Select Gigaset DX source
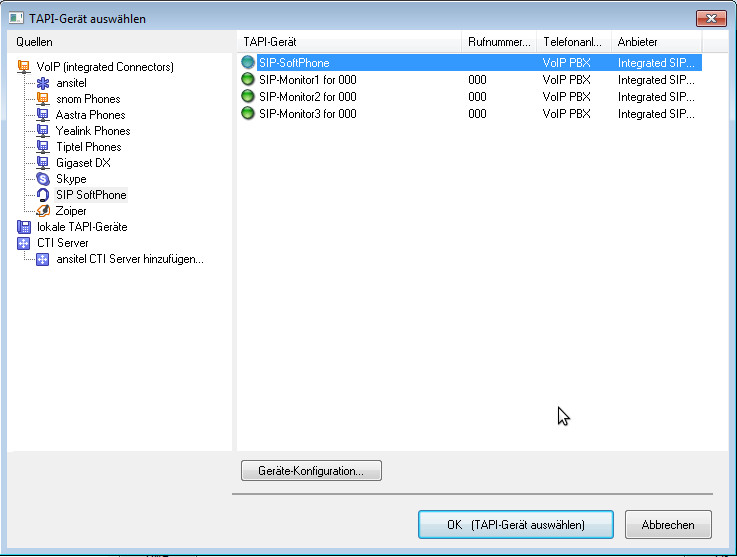737x557 pixels. [x=83, y=163]
